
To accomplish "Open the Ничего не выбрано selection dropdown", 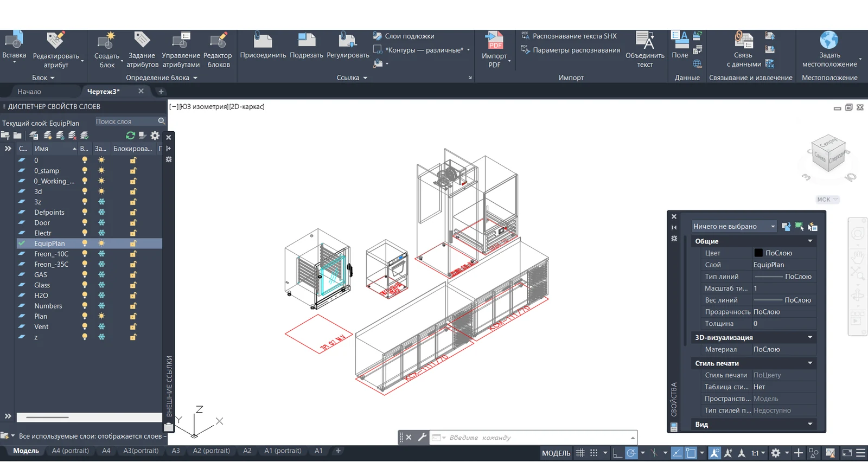I will click(x=734, y=227).
